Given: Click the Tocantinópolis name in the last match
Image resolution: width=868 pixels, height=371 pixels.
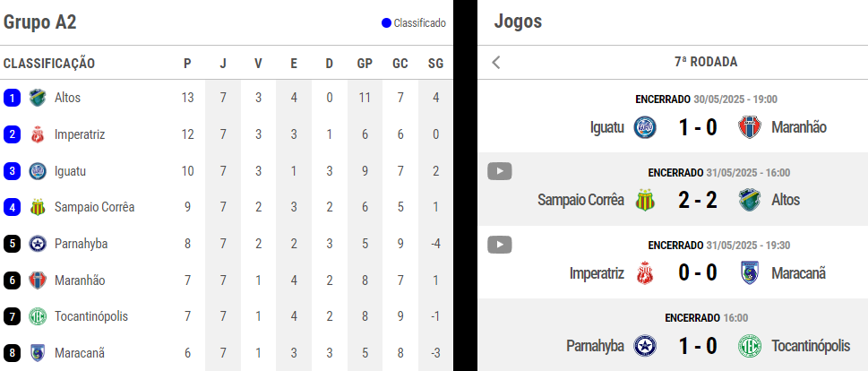Looking at the screenshot, I should [x=811, y=346].
